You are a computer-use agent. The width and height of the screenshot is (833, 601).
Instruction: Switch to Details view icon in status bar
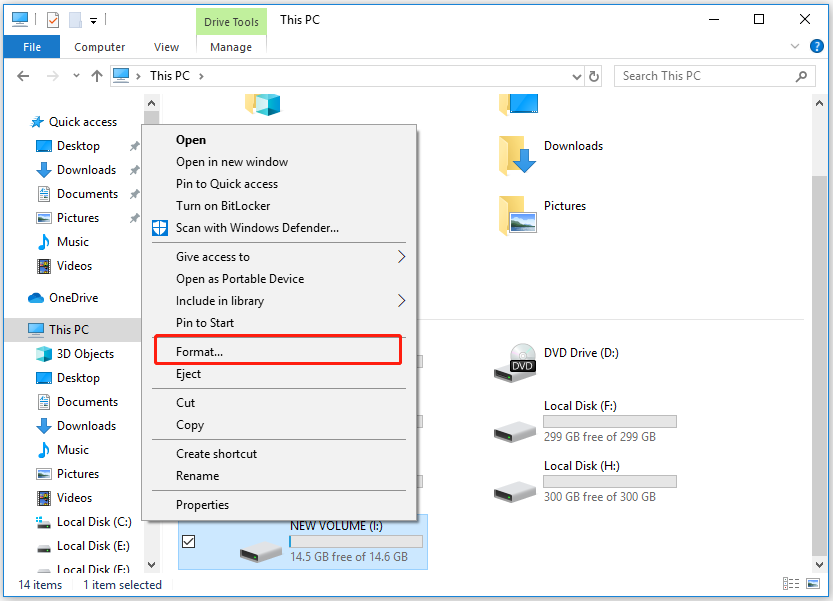point(791,584)
